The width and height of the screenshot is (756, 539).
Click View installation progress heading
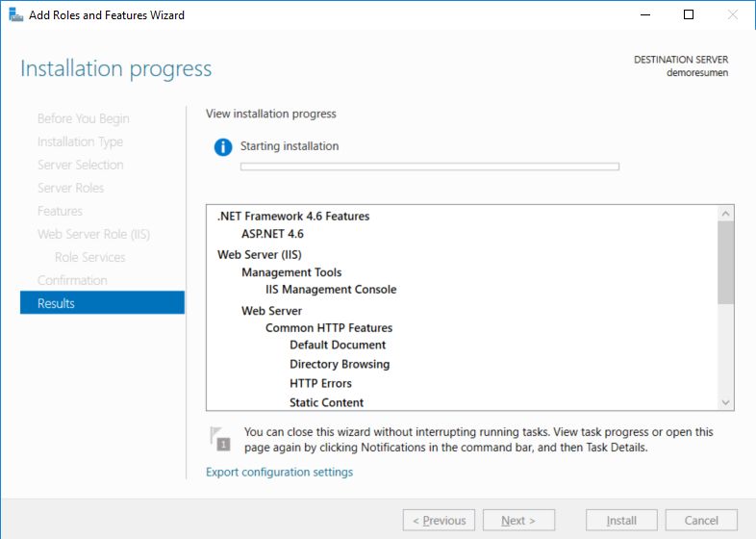click(271, 114)
